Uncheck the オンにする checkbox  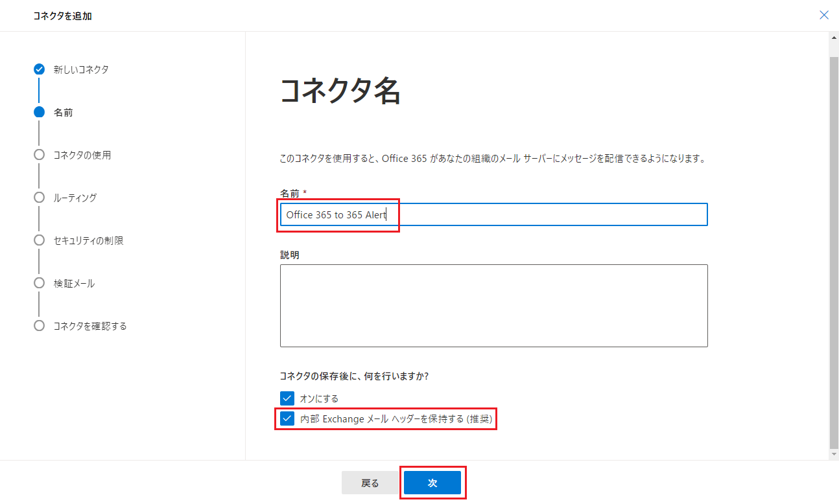[287, 398]
